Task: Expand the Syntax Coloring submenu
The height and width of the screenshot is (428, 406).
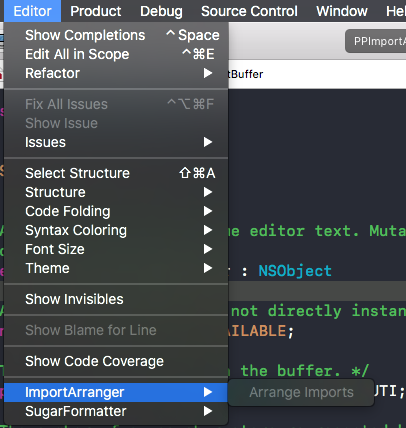Action: coord(116,230)
